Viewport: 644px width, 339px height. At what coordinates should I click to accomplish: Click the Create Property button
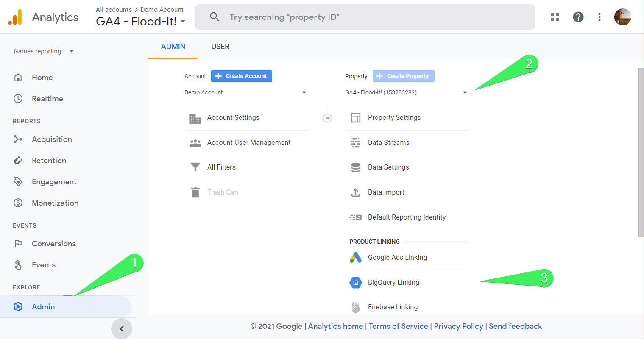[x=404, y=76]
